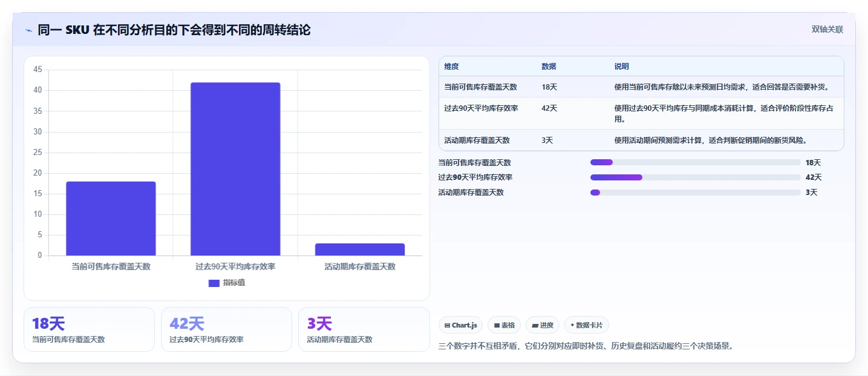Click the 3天 progress bar for 活动期库存覆盖天数
This screenshot has width=868, height=376.
pos(696,193)
